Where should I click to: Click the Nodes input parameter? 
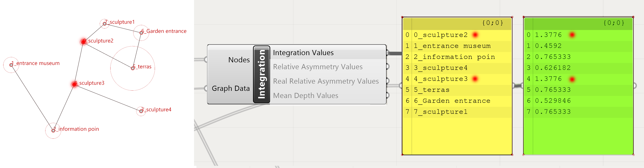(x=239, y=60)
